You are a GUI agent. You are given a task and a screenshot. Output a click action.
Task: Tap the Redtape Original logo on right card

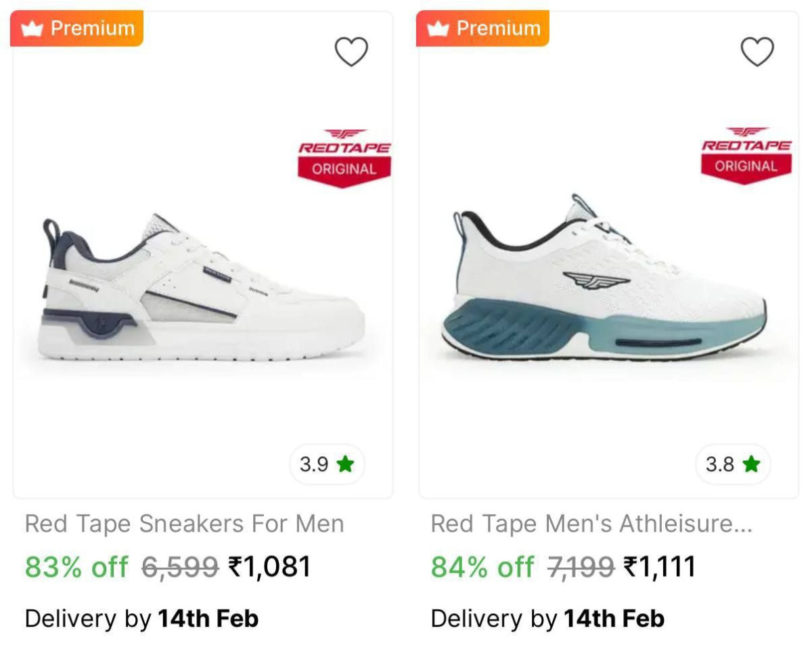746,155
